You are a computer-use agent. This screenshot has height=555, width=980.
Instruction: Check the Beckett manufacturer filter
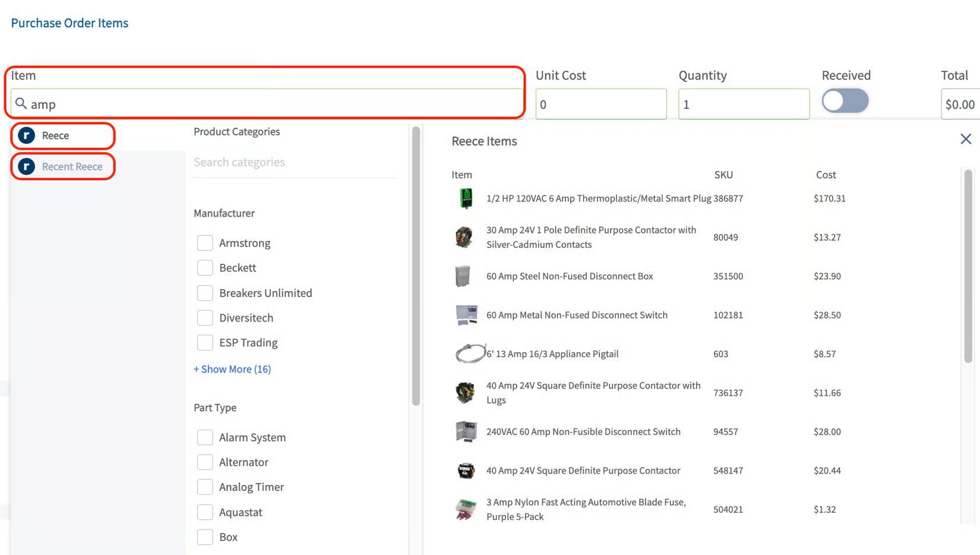(205, 268)
